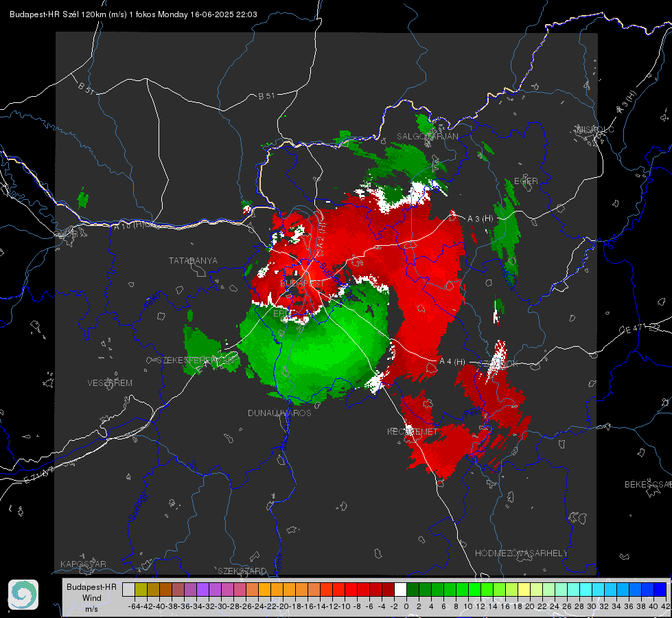Click the 'B 51' label left of map centre
The image size is (672, 618).
tap(266, 96)
